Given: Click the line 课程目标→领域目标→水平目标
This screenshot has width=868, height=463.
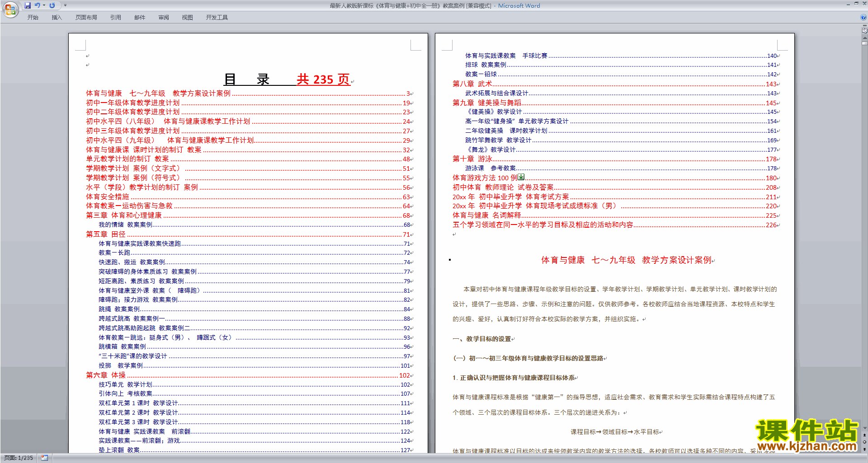Looking at the screenshot, I should click(615, 432).
